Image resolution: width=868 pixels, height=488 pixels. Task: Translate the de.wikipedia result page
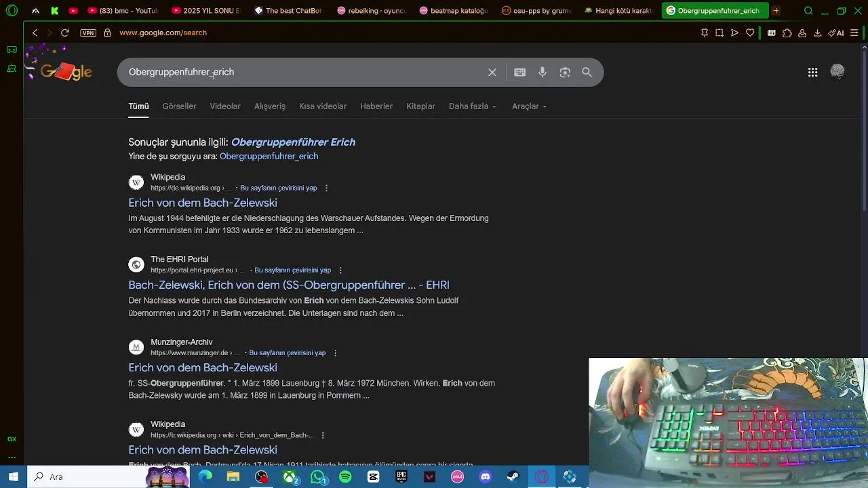tap(279, 188)
